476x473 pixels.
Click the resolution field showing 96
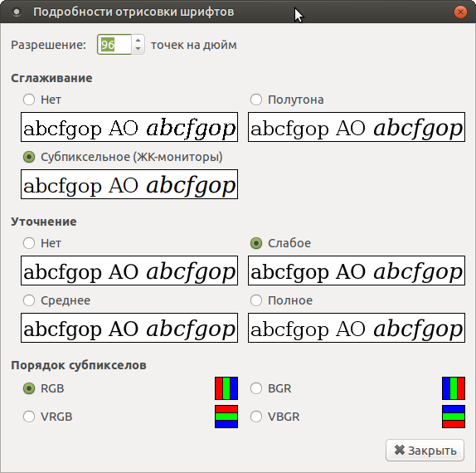coord(114,45)
